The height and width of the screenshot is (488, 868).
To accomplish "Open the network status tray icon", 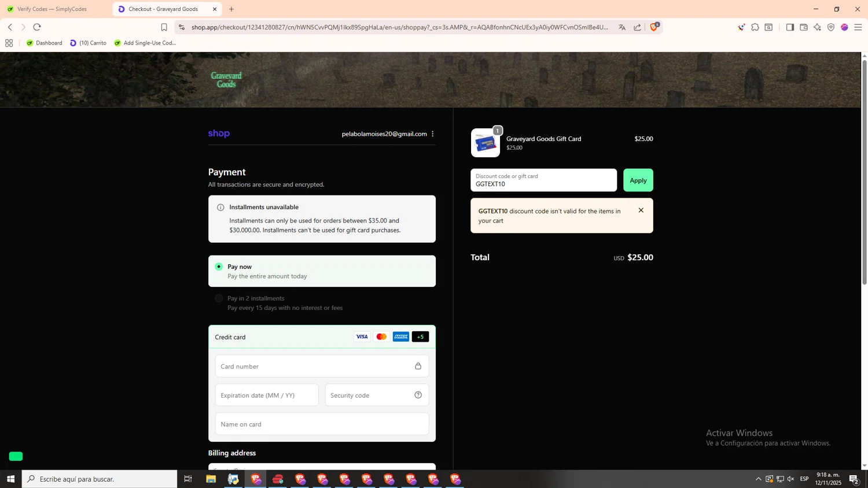I will [x=780, y=479].
